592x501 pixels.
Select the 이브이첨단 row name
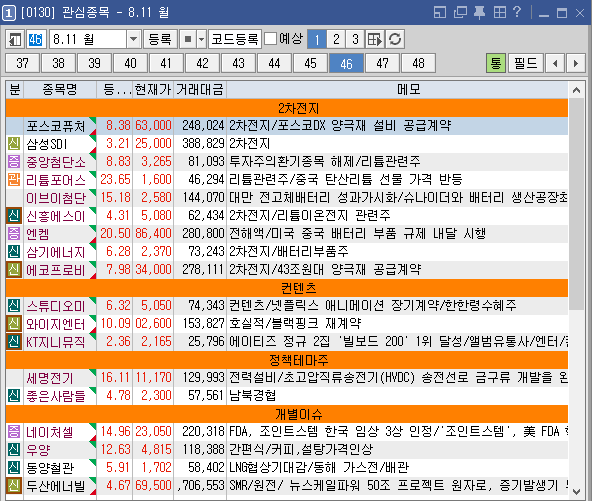click(x=56, y=198)
